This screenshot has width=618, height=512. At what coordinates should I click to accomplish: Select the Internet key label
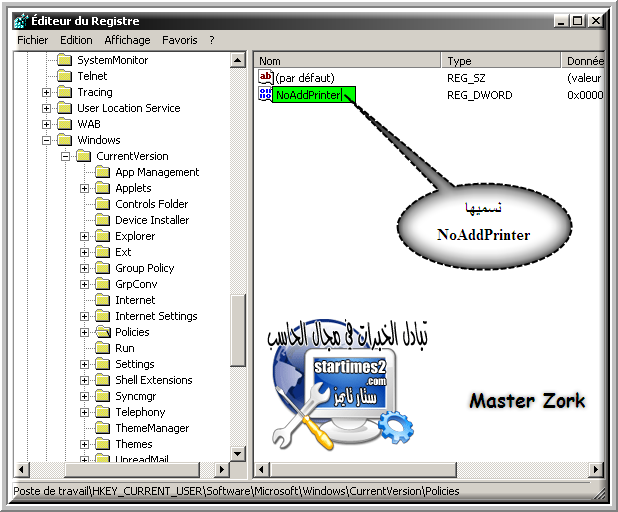135,300
